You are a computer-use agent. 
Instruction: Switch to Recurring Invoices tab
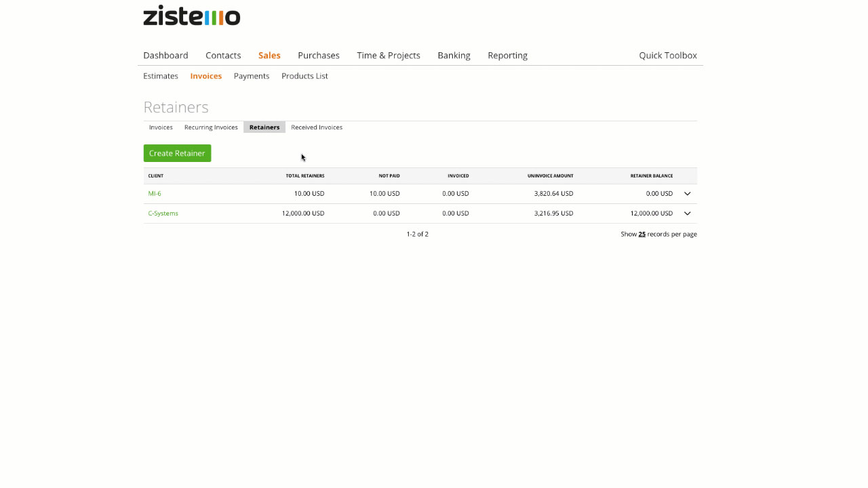(211, 127)
